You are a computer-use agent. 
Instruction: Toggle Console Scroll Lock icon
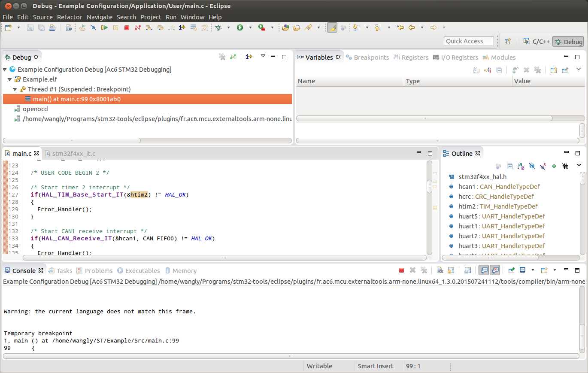tap(451, 270)
